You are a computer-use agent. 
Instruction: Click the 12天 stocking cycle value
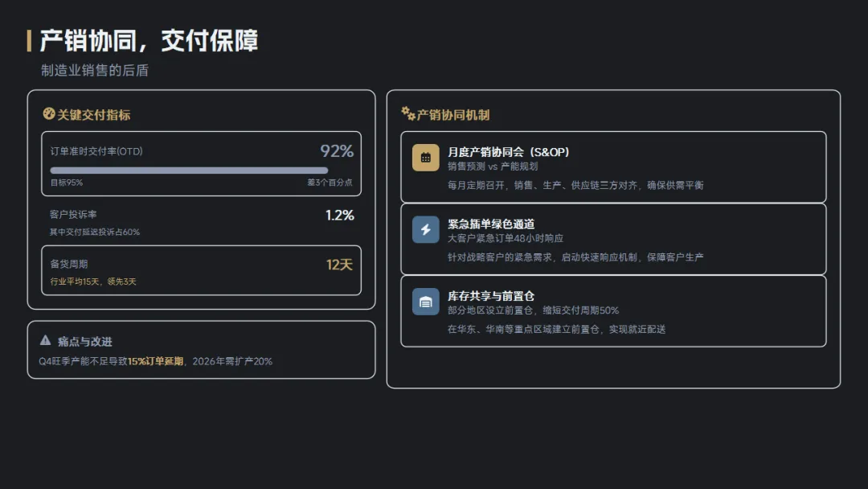coord(339,265)
